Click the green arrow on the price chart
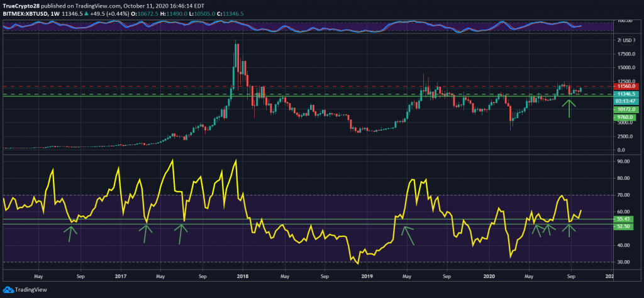Image resolution: width=644 pixels, height=298 pixels. pos(570,108)
